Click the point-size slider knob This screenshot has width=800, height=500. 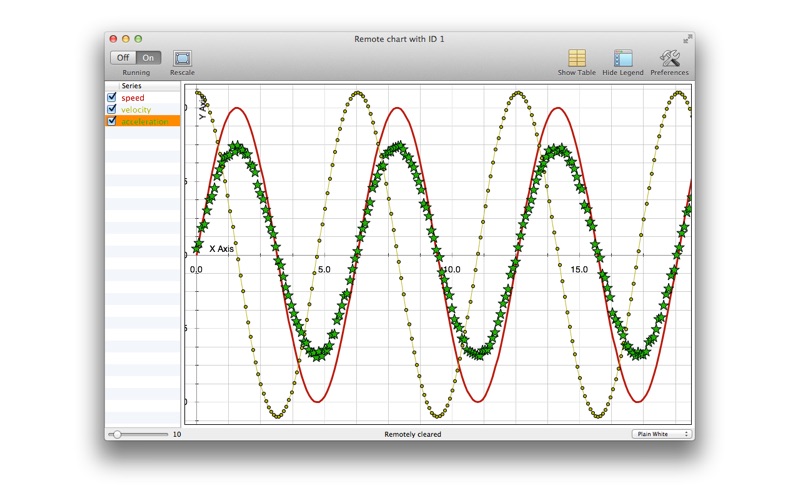click(x=117, y=434)
